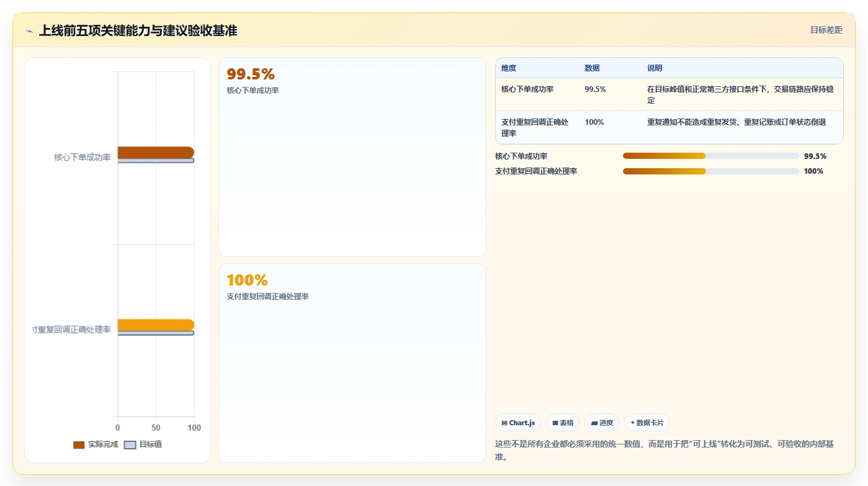
Task: Click the icon inside Chart.js chip
Action: tap(504, 423)
